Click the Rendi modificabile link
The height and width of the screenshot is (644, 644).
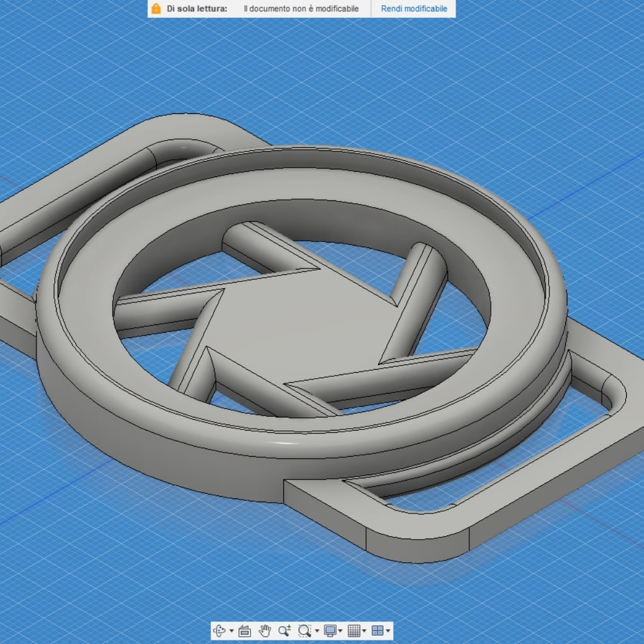414,8
